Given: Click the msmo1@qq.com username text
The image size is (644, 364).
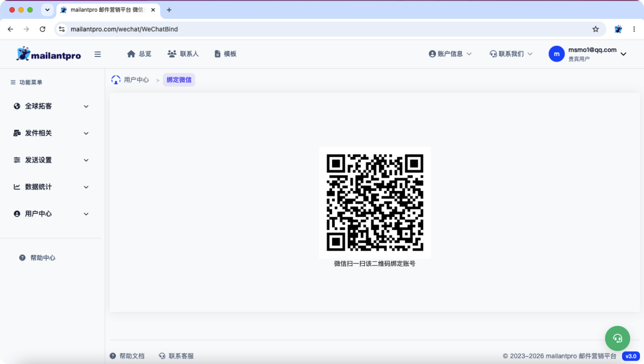Looking at the screenshot, I should 592,50.
